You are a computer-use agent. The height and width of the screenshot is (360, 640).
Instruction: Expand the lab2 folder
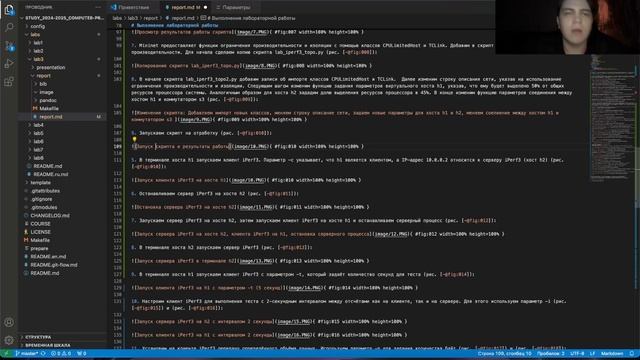coord(38,51)
